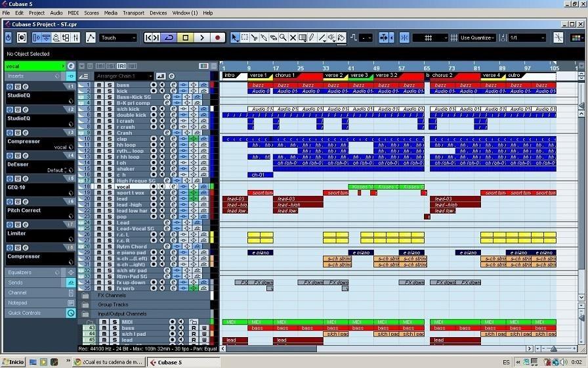Pick the Split scissors tool
This screenshot has width=588, height=368.
point(254,37)
